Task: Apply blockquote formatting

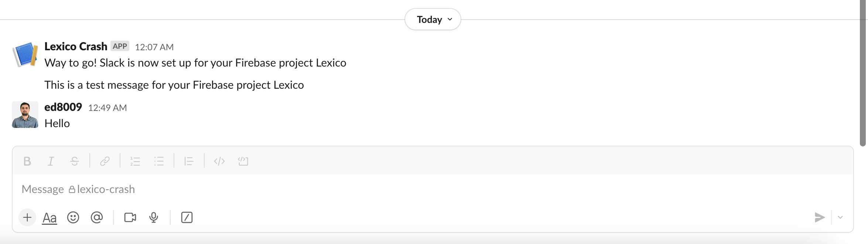Action: click(189, 161)
